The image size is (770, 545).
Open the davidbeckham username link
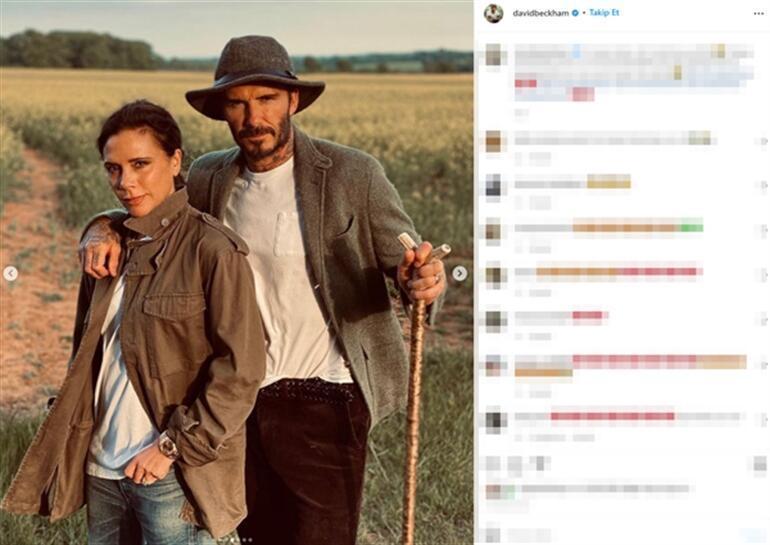[541, 13]
